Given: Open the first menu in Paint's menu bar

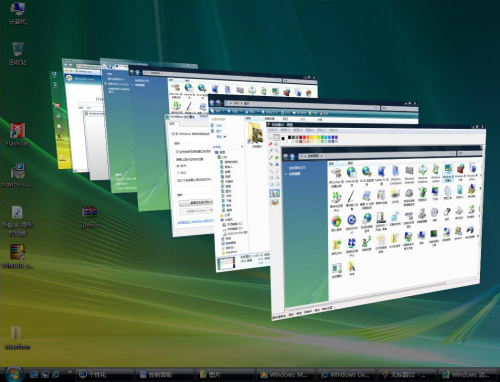Looking at the screenshot, I should tap(273, 130).
